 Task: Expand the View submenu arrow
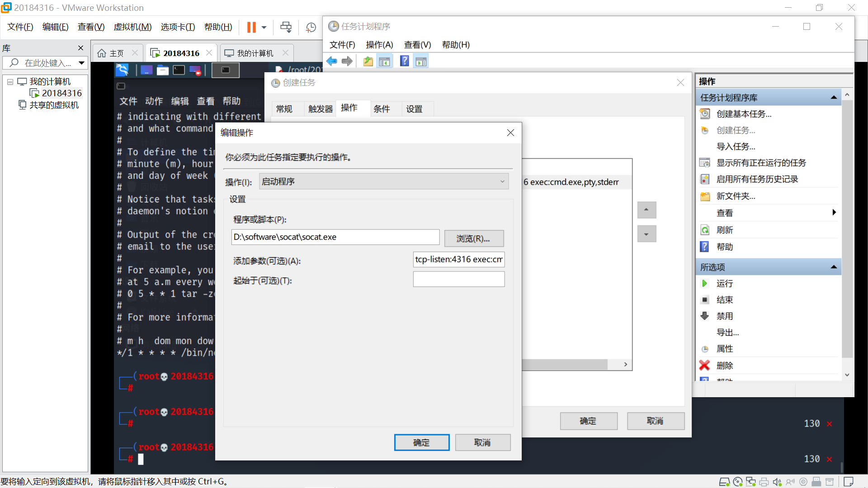(x=834, y=212)
